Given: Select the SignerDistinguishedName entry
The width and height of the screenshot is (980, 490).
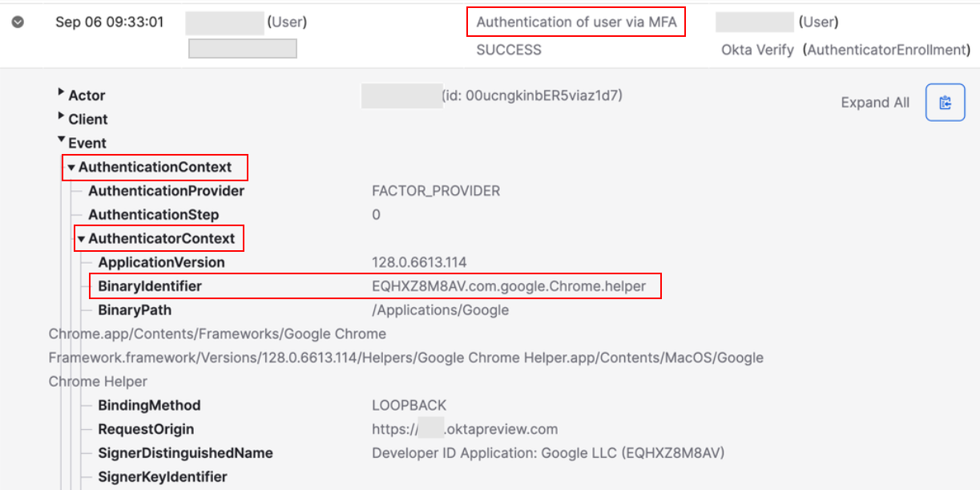Looking at the screenshot, I should tap(185, 453).
